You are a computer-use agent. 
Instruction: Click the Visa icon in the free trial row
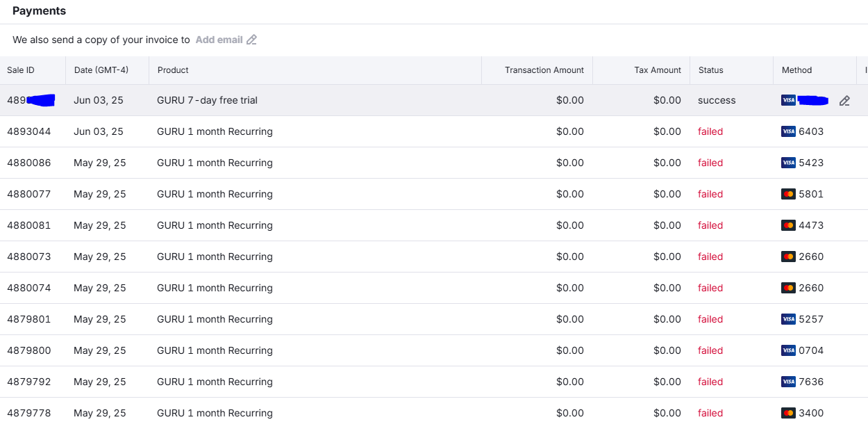788,100
